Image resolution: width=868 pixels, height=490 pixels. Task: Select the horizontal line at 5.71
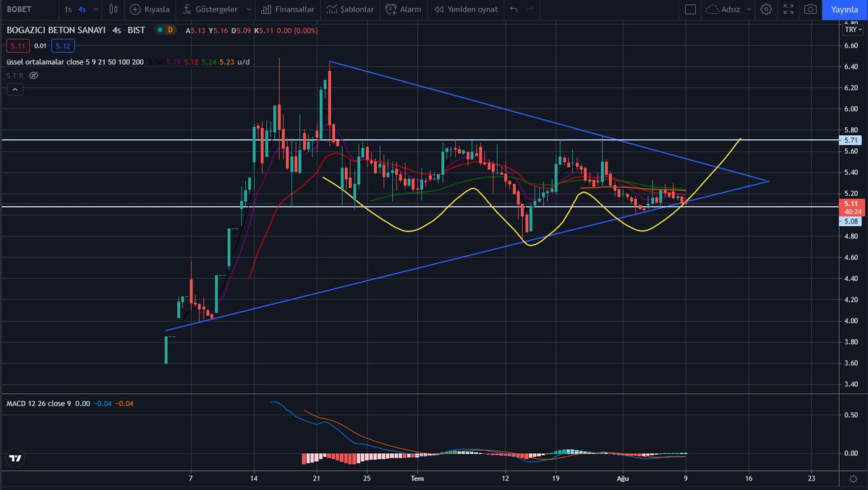[x=420, y=139]
